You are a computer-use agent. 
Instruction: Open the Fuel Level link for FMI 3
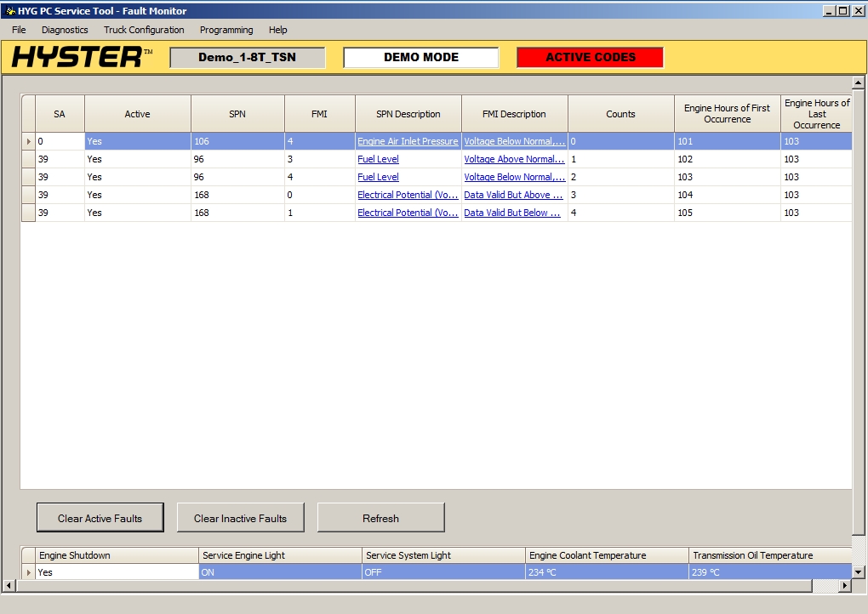click(x=378, y=159)
